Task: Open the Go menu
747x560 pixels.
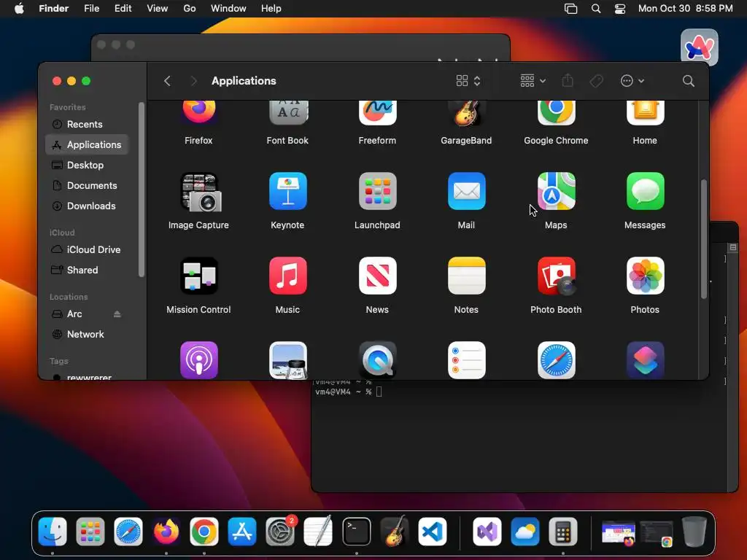Action: (190, 9)
